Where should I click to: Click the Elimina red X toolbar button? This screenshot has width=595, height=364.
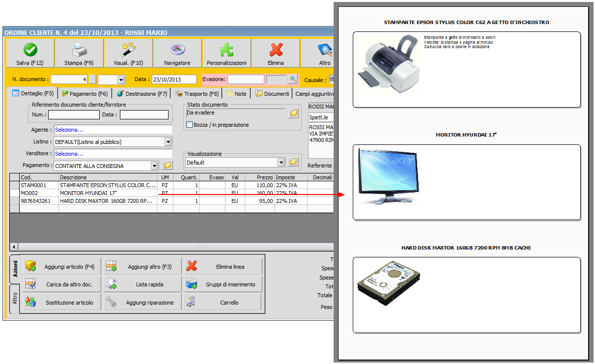coord(276,53)
